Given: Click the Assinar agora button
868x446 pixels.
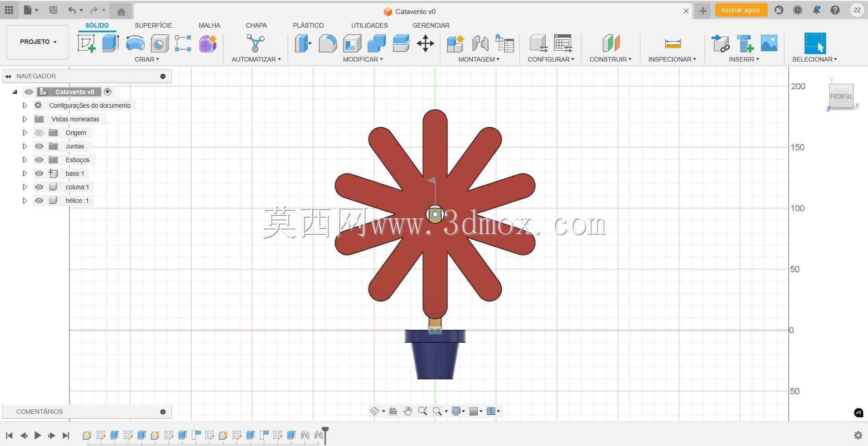Looking at the screenshot, I should pos(741,10).
